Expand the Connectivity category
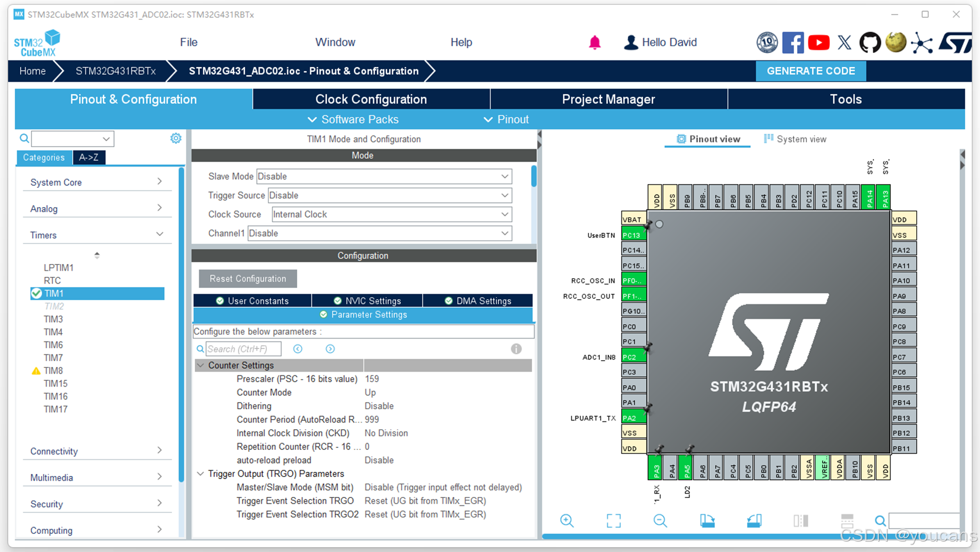 pos(97,451)
